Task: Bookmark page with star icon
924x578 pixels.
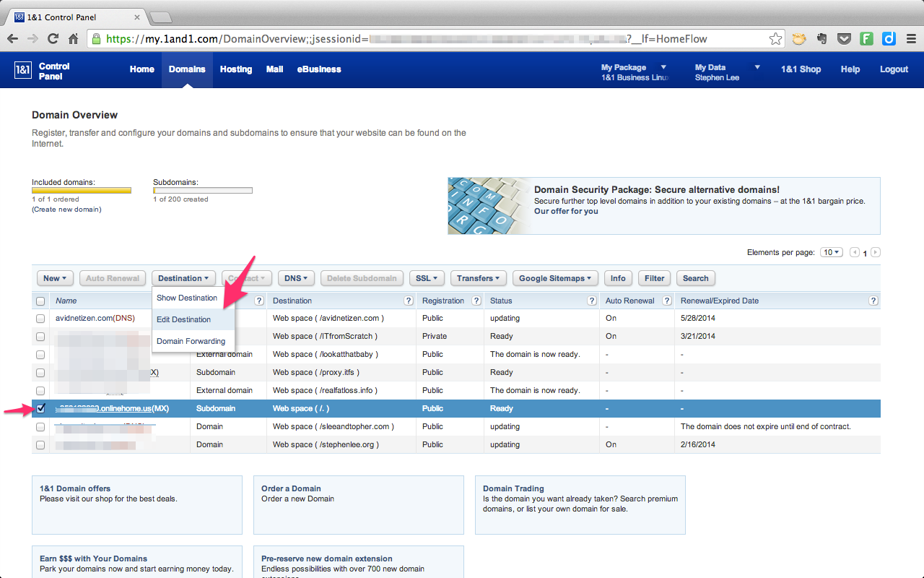Action: pyautogui.click(x=775, y=39)
